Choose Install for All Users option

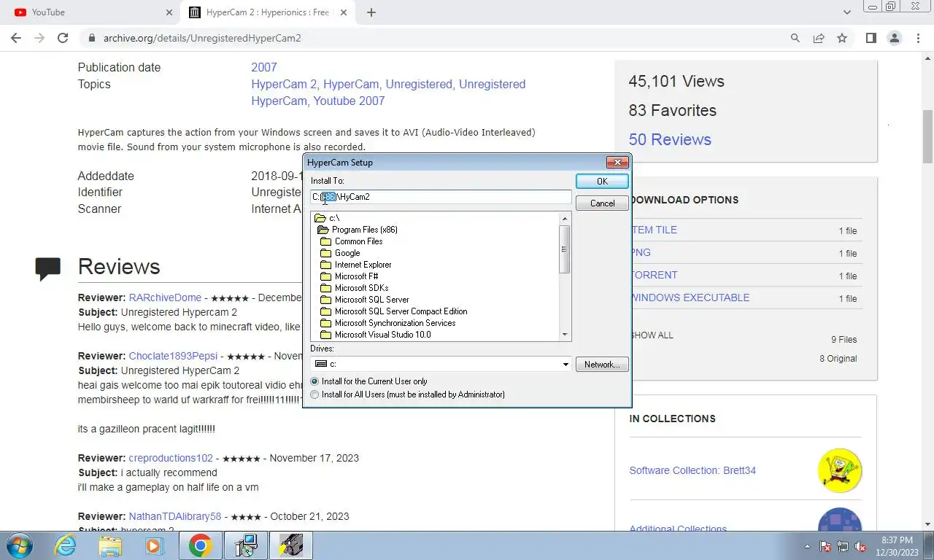(x=408, y=394)
